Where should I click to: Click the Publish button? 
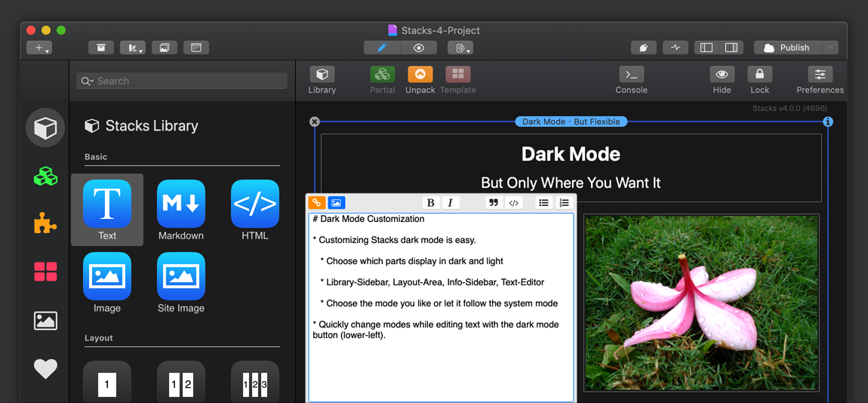786,48
